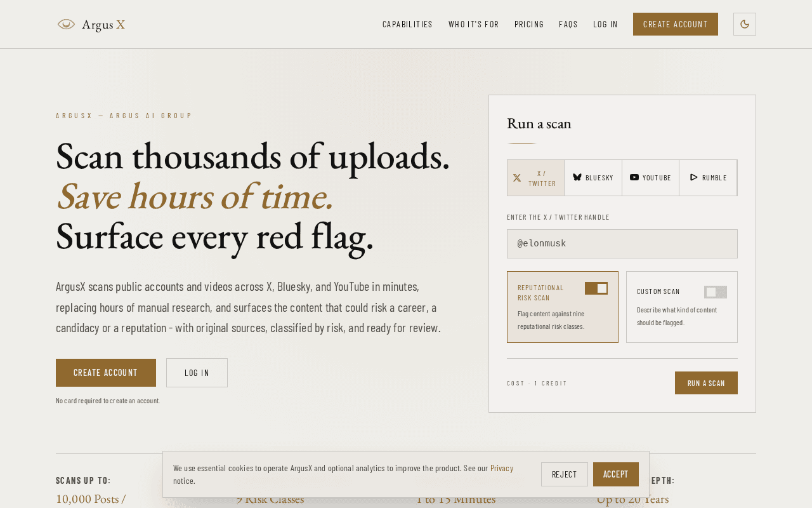Viewport: 812px width, 508px height.
Task: Click the Run a Scan button
Action: 706,383
